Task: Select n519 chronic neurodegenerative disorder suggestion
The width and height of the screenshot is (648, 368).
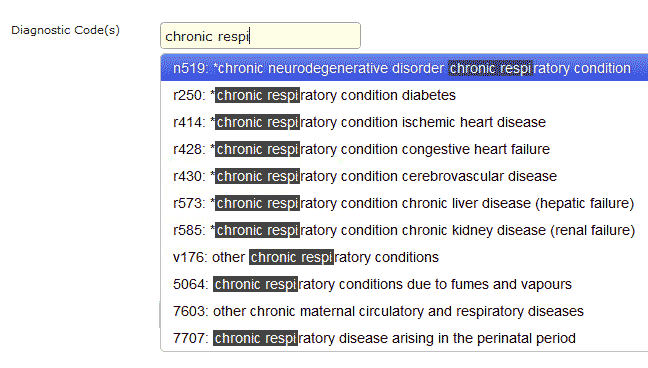Action: tap(404, 68)
